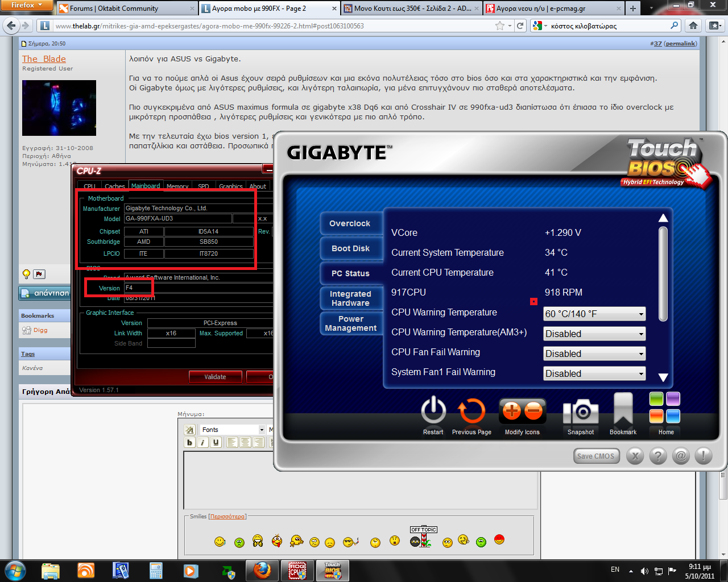Image resolution: width=728 pixels, height=582 pixels.
Task: Switch to Forums | Oktabit Community tab
Action: click(x=126, y=9)
